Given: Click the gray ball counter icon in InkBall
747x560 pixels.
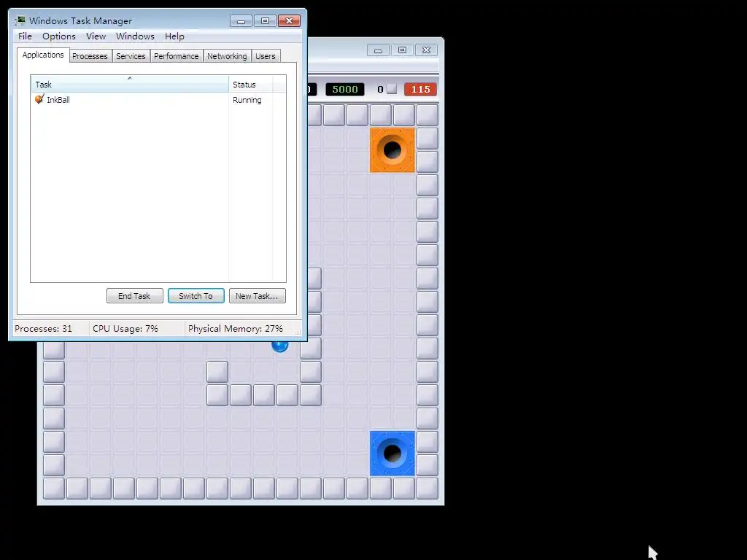Looking at the screenshot, I should pos(392,89).
